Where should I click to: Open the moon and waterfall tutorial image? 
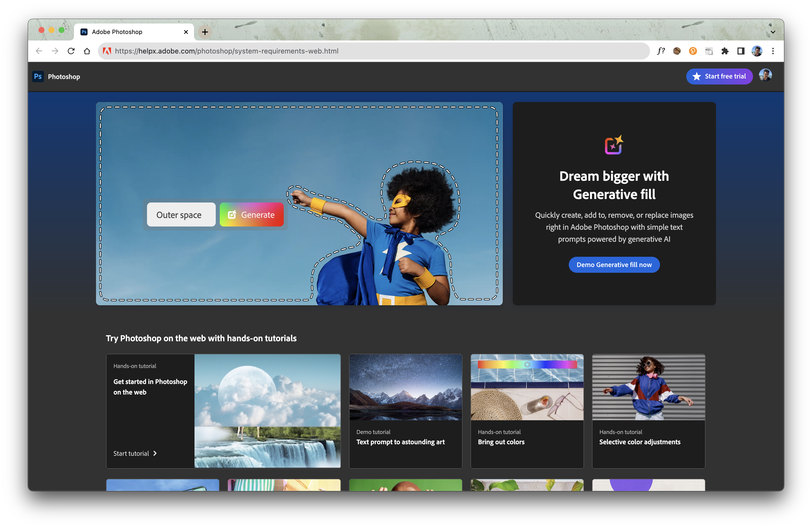[x=267, y=411]
